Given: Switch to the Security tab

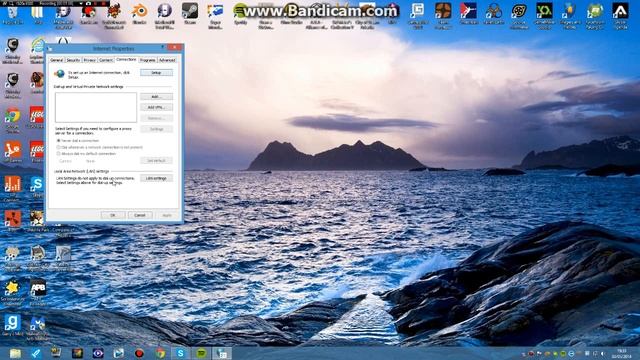Looking at the screenshot, I should click(73, 60).
